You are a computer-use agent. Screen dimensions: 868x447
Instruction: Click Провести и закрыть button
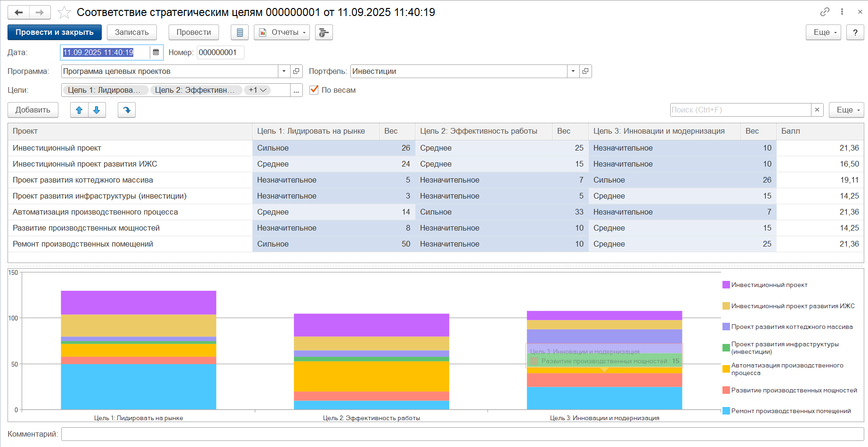[55, 32]
